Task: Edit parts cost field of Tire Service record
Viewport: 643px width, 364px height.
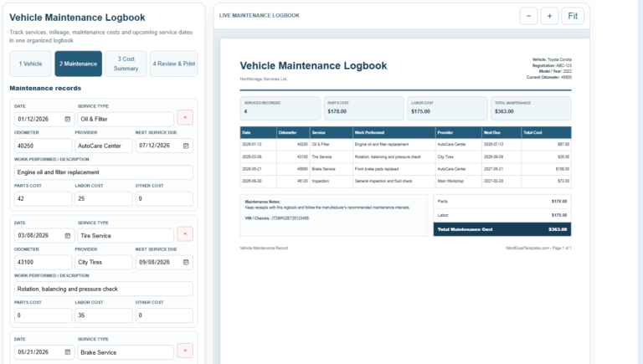Action: tap(43, 315)
